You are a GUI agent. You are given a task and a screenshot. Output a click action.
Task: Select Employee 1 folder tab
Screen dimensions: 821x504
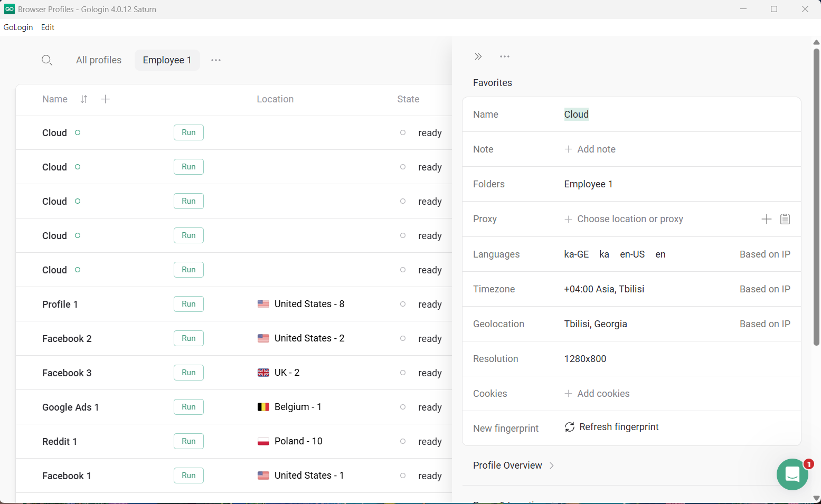[x=167, y=60]
